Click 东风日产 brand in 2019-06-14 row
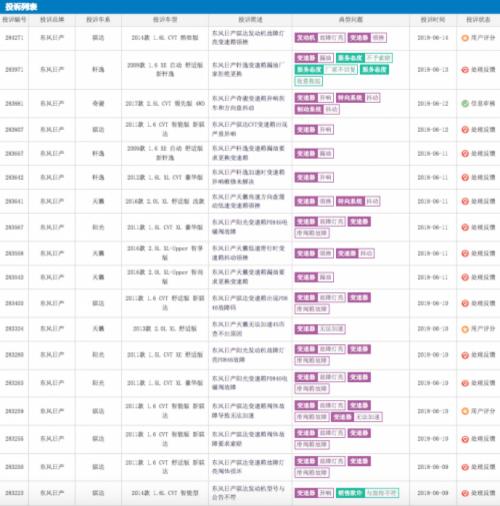The width and height of the screenshot is (500, 506). click(52, 38)
